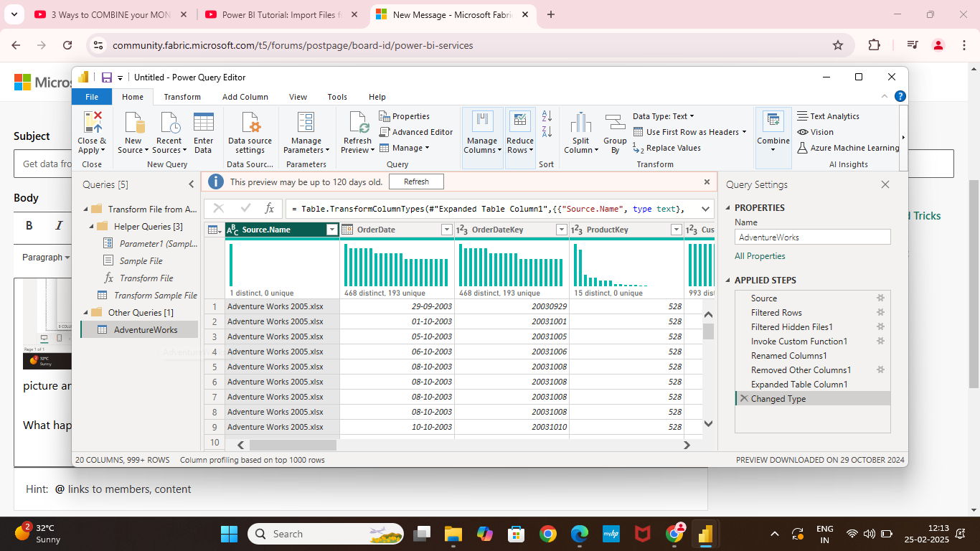Open the All Properties link

click(x=760, y=256)
